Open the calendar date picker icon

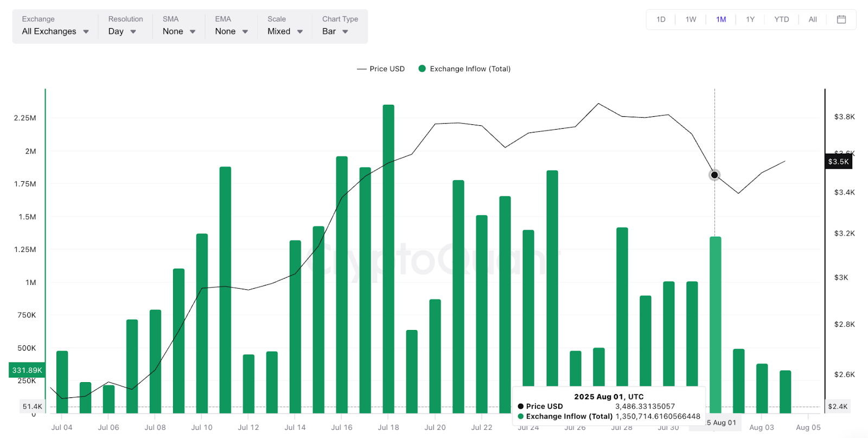841,20
